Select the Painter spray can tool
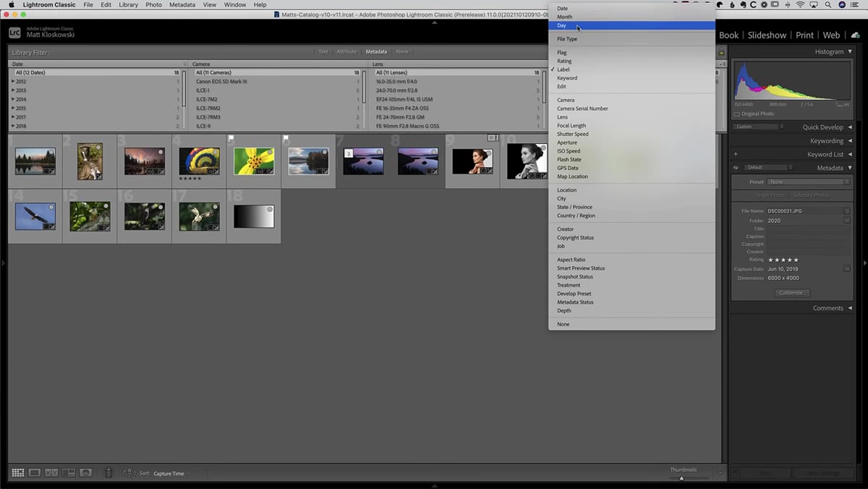 coord(109,472)
